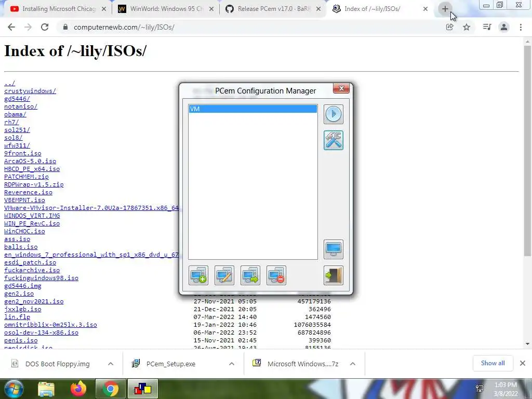Open a new browser tab

click(x=445, y=9)
